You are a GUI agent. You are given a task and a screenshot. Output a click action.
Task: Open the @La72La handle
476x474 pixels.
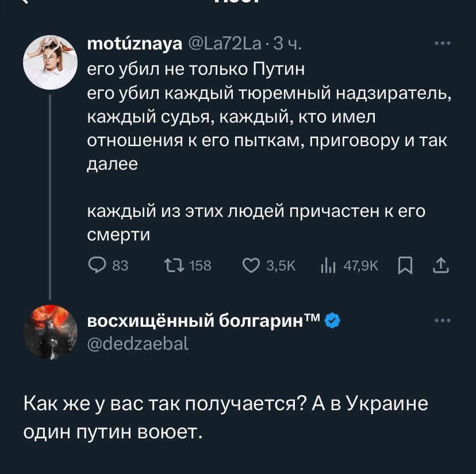click(x=225, y=43)
